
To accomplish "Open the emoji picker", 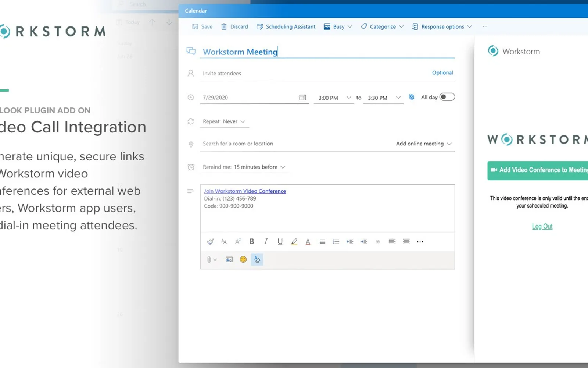I will (243, 259).
